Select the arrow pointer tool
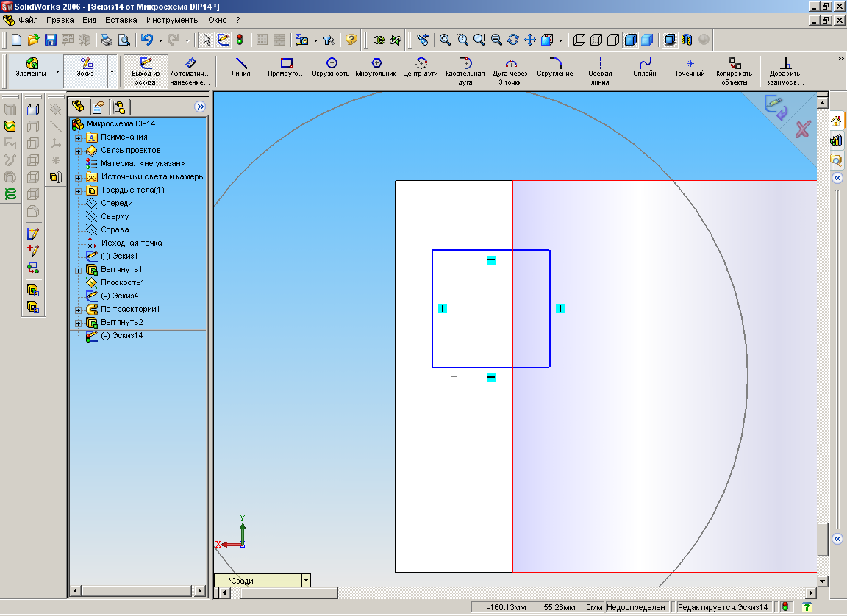The height and width of the screenshot is (616, 847). point(207,40)
